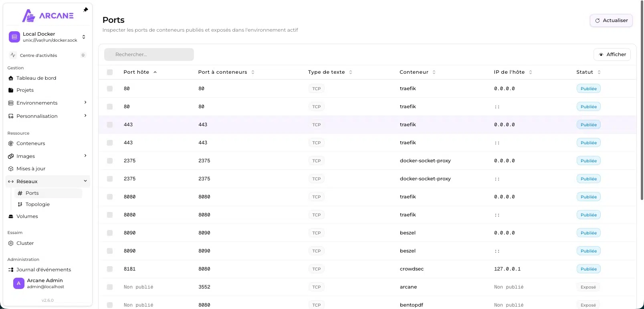Image resolution: width=644 pixels, height=309 pixels.
Task: Click the 127.0.0.1 host IP cell
Action: [507, 269]
